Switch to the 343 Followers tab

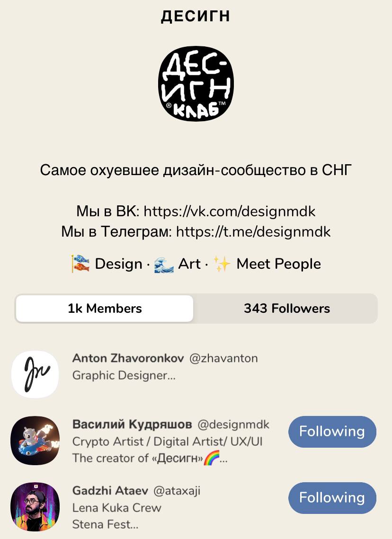pos(286,309)
